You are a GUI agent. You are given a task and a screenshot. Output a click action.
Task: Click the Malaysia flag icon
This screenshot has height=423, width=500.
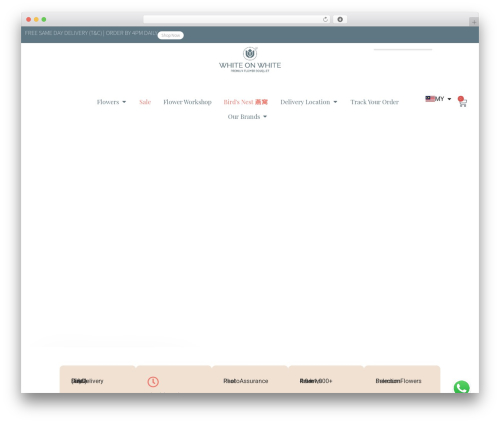coord(430,99)
